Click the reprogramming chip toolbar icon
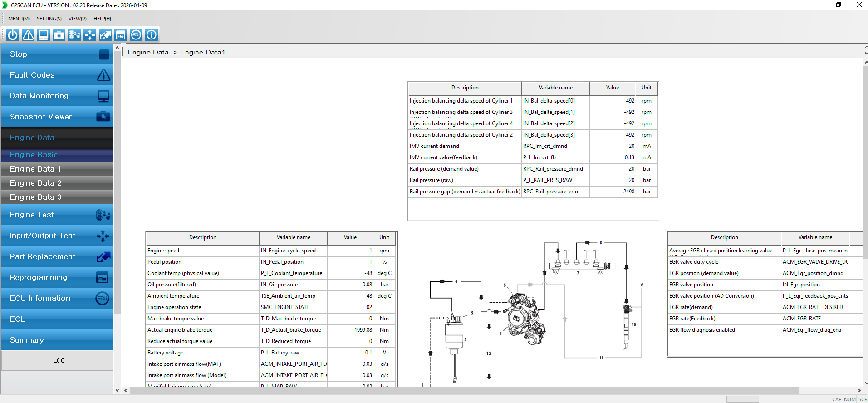This screenshot has width=868, height=403. point(121,35)
